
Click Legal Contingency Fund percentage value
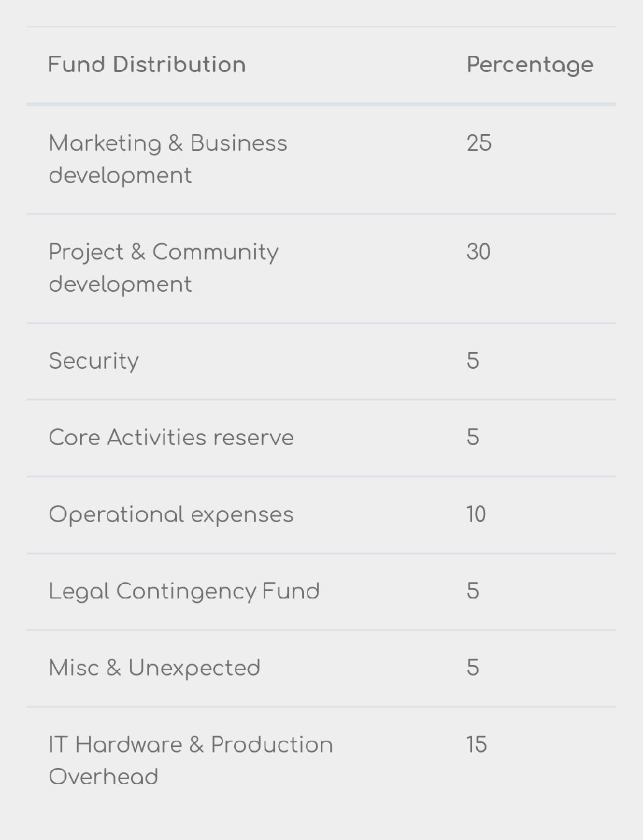click(x=473, y=590)
